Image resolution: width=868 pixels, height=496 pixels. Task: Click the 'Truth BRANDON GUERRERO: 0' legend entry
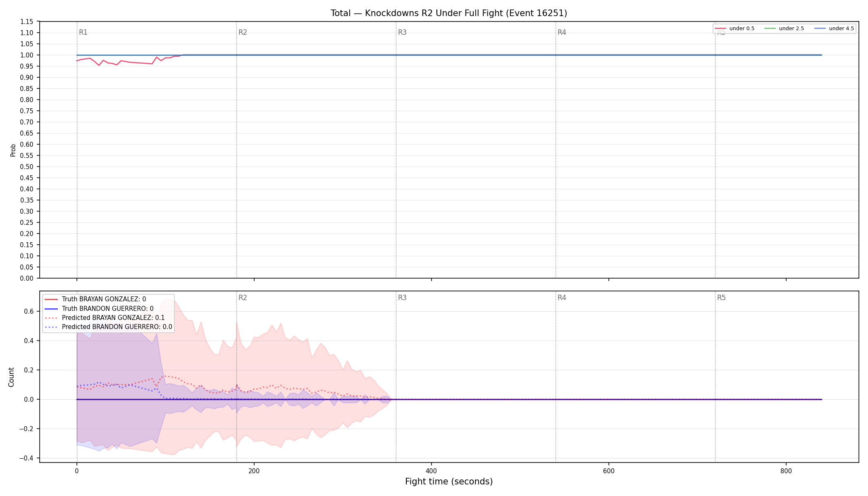pyautogui.click(x=99, y=309)
